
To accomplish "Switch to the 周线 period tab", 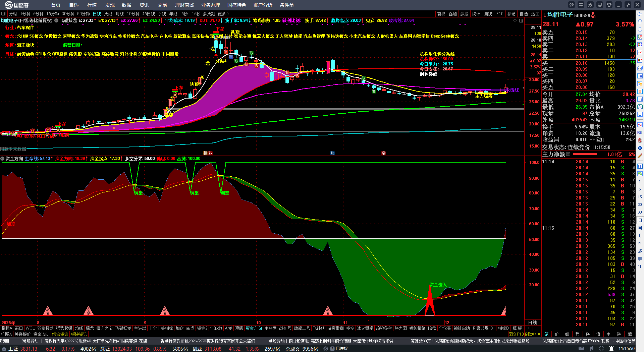I will click(x=108, y=14).
